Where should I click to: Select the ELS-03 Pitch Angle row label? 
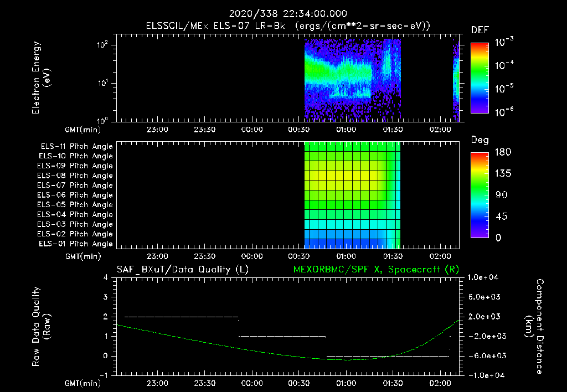pyautogui.click(x=75, y=225)
